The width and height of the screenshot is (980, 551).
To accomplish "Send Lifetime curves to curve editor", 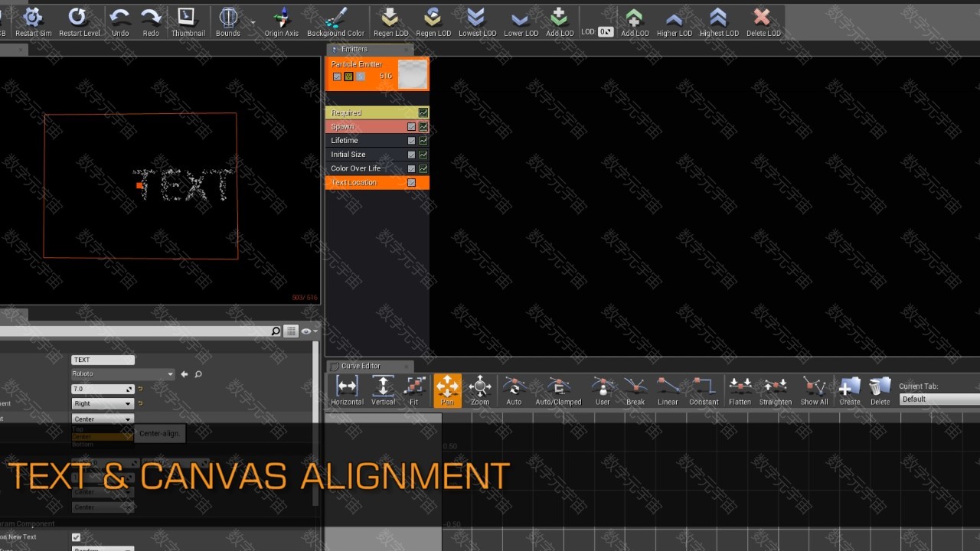I will point(423,141).
